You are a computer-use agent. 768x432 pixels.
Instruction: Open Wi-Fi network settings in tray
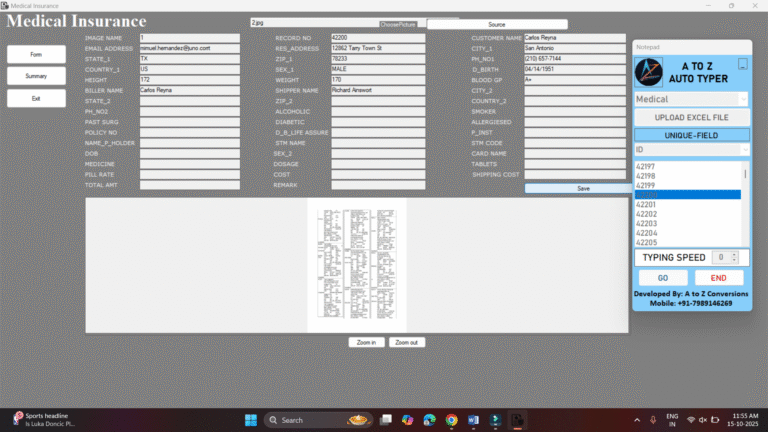tap(691, 420)
